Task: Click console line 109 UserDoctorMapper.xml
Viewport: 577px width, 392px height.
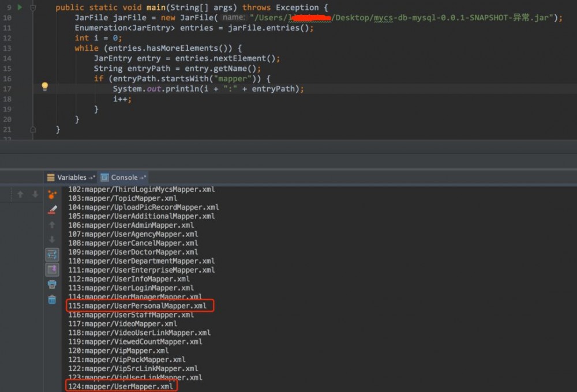Action: [x=133, y=252]
